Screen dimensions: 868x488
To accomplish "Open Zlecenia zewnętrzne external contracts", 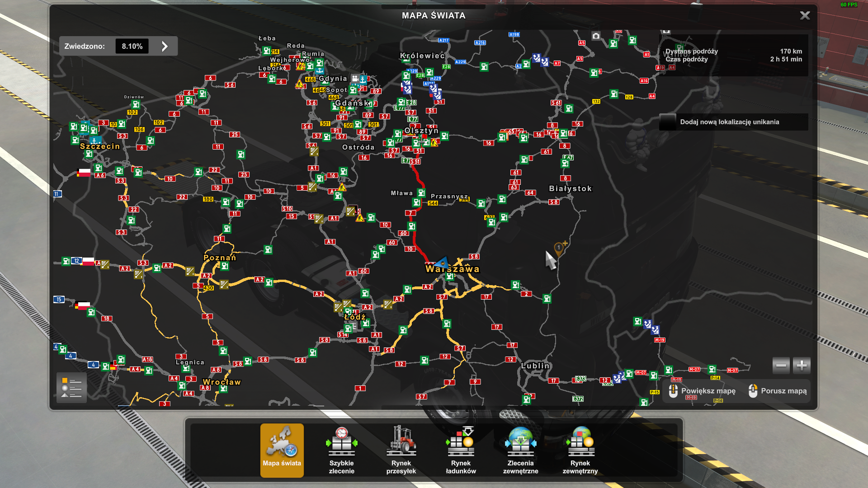I will coord(520,450).
